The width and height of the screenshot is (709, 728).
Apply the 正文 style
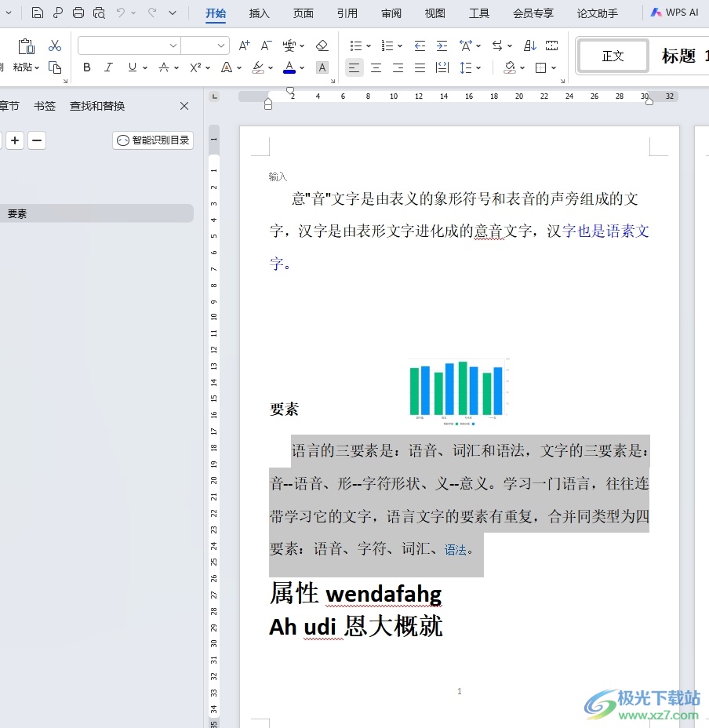click(613, 56)
